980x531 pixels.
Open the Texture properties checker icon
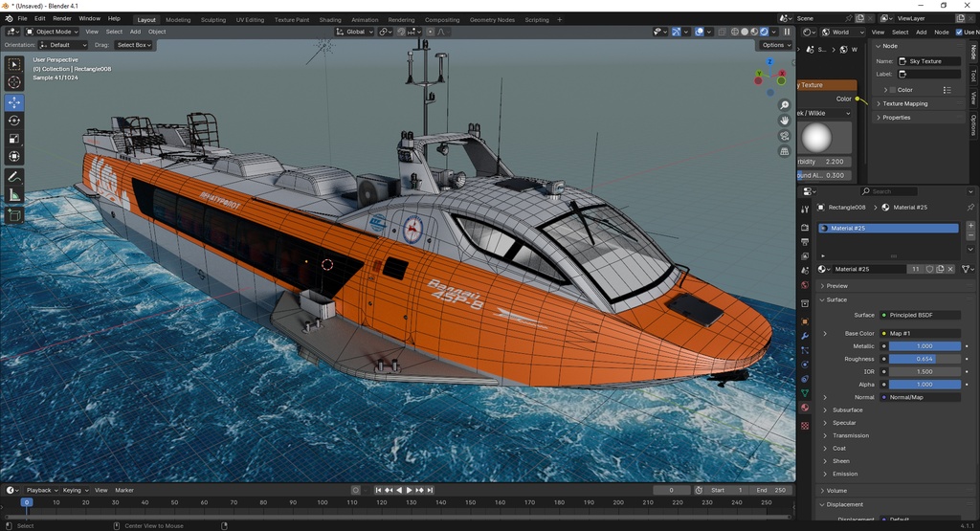click(x=805, y=426)
